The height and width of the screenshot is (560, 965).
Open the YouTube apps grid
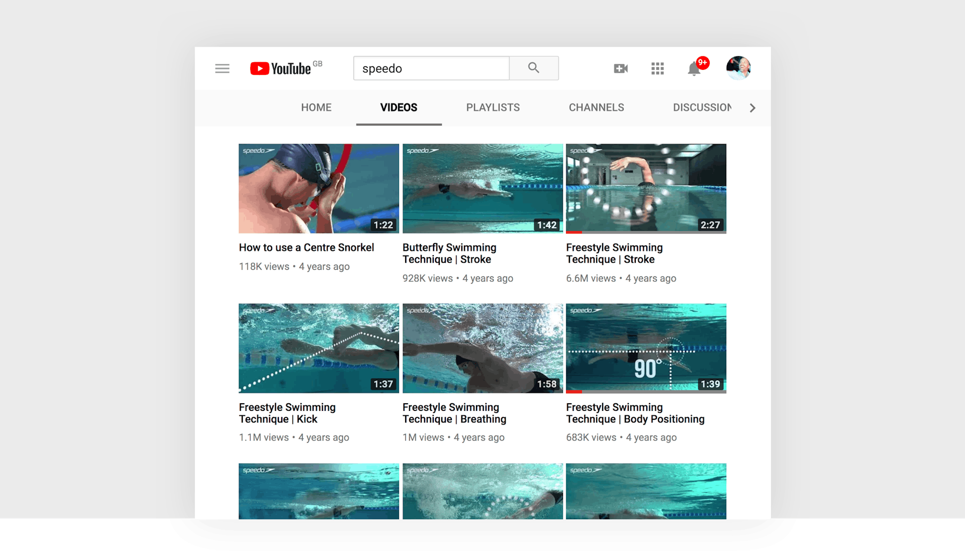pos(657,68)
